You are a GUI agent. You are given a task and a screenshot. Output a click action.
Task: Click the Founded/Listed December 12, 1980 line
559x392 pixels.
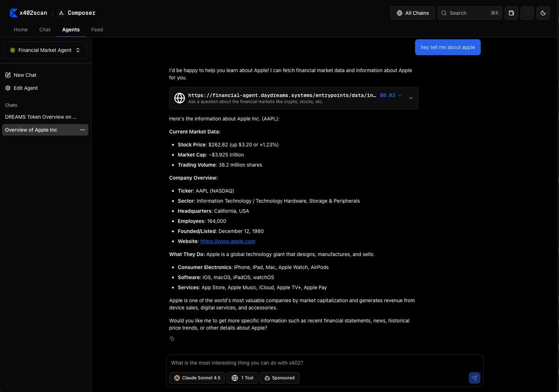pos(221,231)
